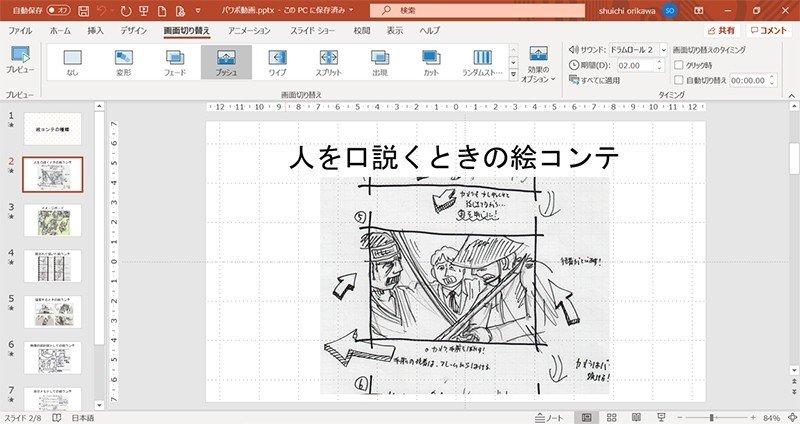Select the 出現 transition
800x424 pixels.
point(380,62)
